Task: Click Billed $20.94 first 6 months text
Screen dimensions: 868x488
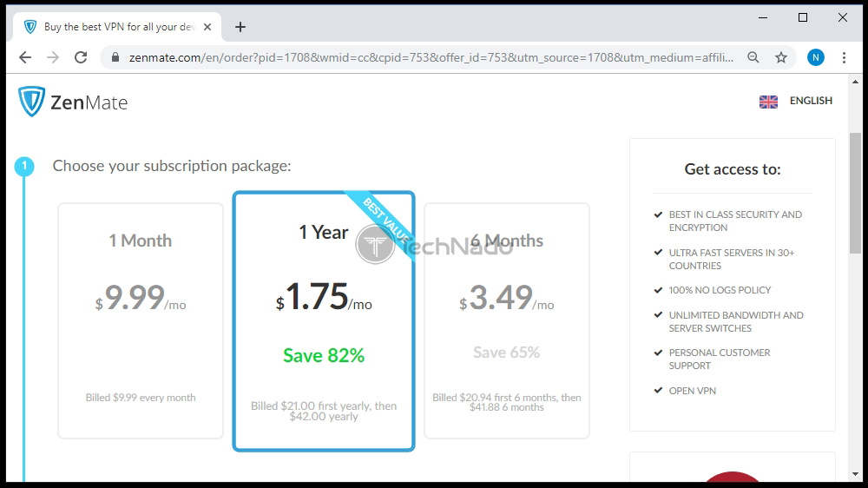Action: click(507, 402)
